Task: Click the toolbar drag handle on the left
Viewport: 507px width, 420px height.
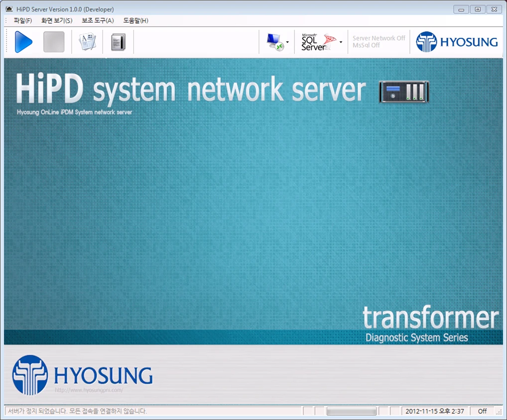Action: pyautogui.click(x=6, y=42)
